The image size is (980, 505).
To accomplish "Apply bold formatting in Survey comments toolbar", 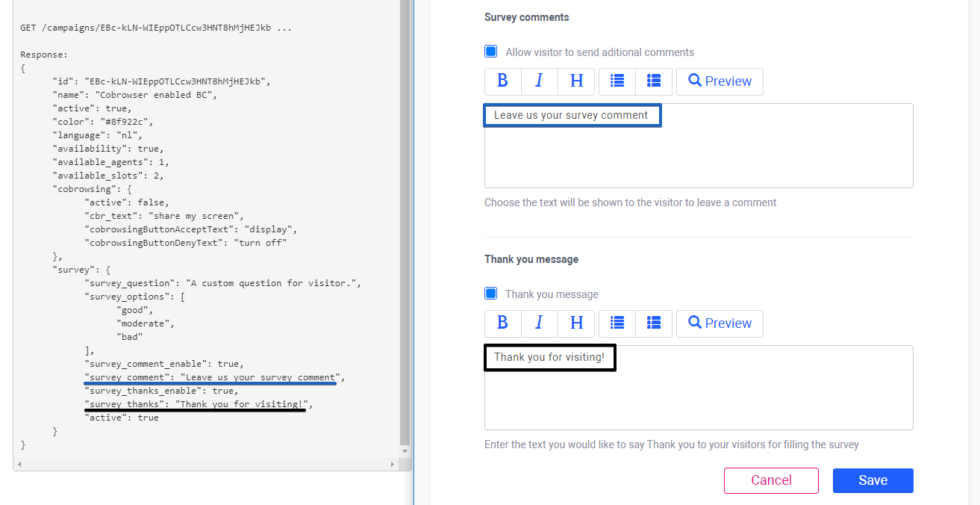I will pos(502,81).
